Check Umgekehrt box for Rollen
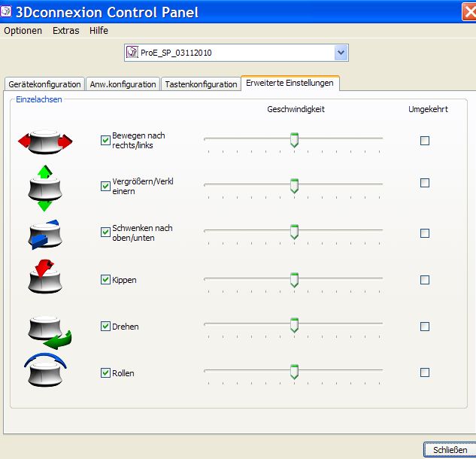This screenshot has height=459, width=476. pos(425,372)
